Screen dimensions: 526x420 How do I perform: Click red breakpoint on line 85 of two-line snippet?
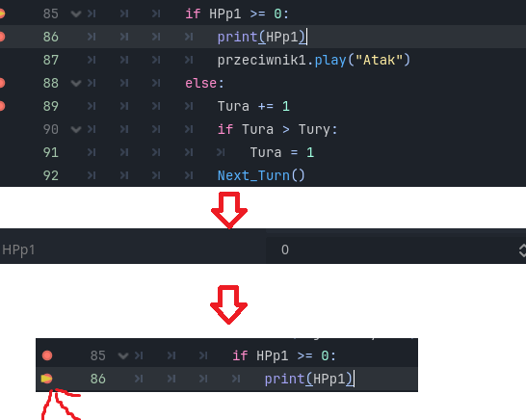[x=47, y=355]
